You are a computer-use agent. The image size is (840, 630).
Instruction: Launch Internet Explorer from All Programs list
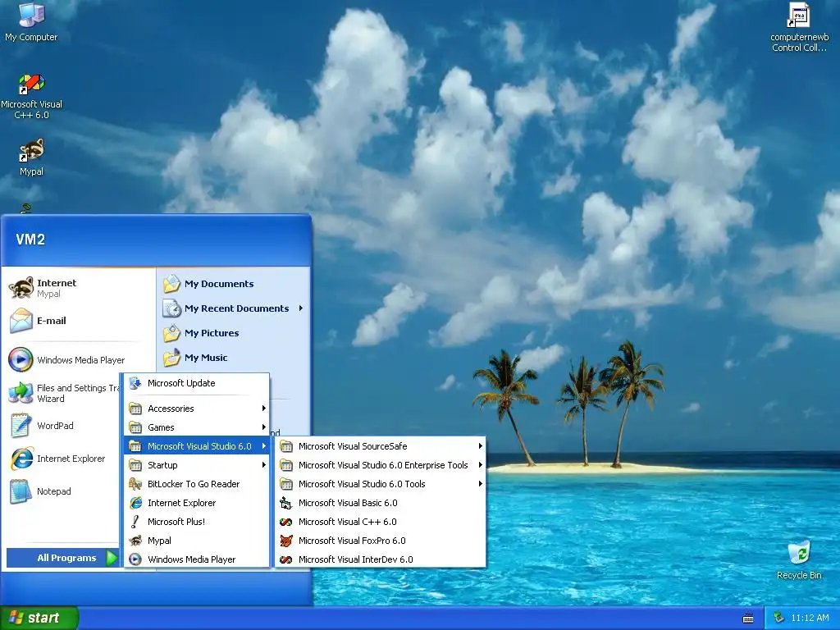pos(197,503)
